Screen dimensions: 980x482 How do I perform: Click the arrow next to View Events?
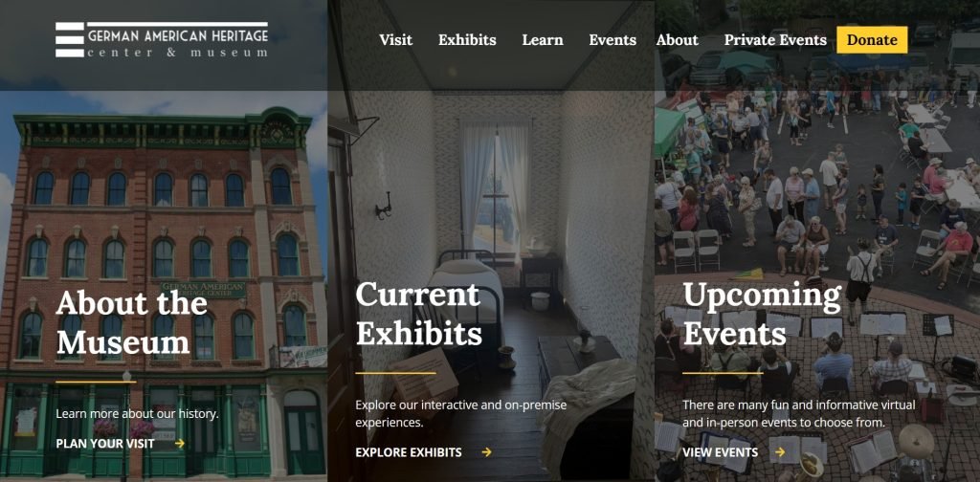780,452
